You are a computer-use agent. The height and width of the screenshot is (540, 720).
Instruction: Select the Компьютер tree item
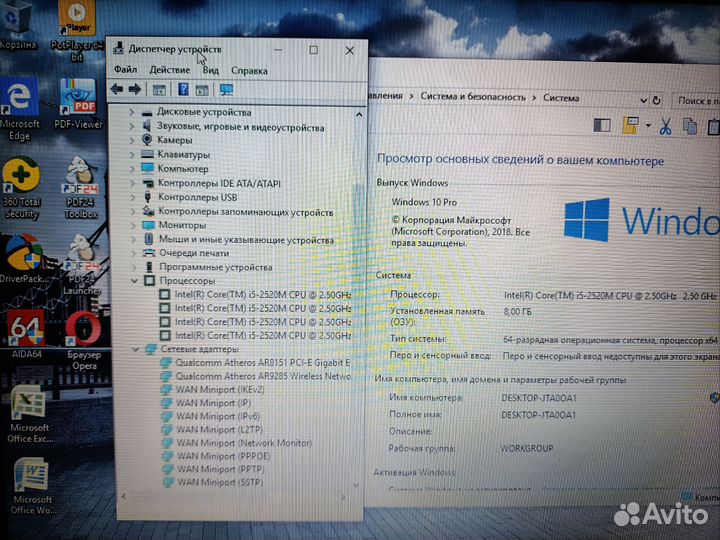coord(183,169)
